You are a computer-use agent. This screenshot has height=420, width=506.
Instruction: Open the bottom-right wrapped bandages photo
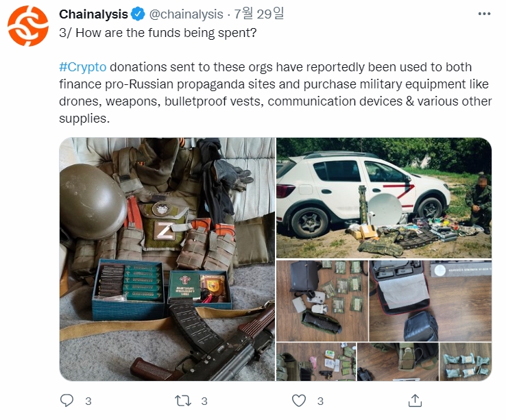coord(466,362)
